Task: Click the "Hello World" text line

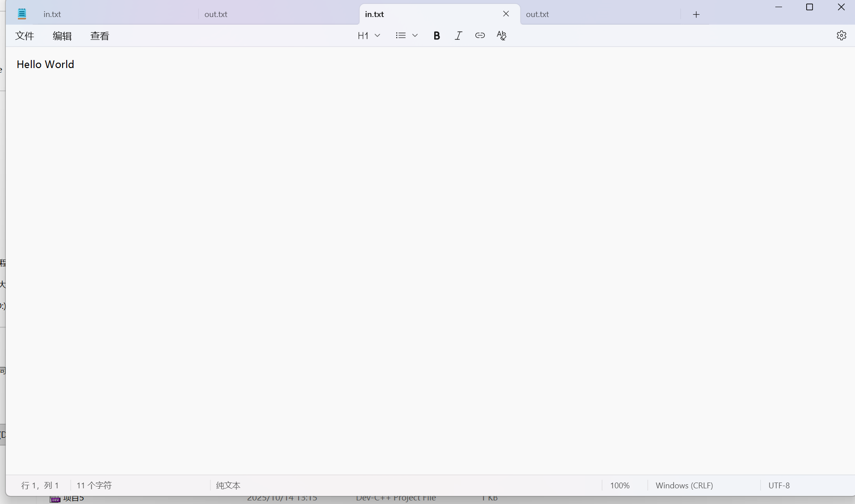Action: 45,64
